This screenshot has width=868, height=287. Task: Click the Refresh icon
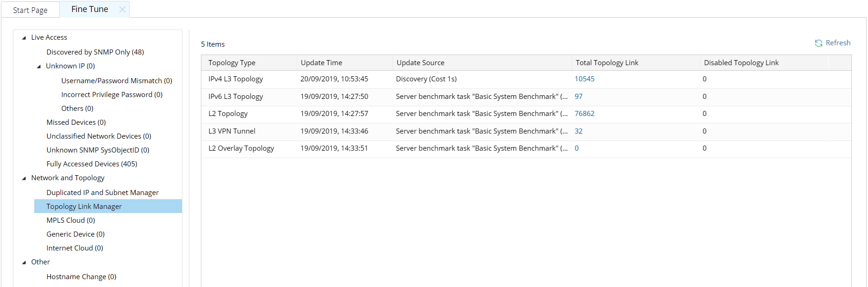(x=818, y=43)
